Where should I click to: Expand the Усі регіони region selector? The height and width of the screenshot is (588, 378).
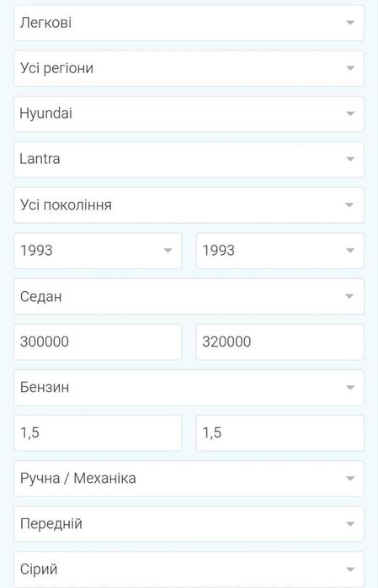point(189,68)
